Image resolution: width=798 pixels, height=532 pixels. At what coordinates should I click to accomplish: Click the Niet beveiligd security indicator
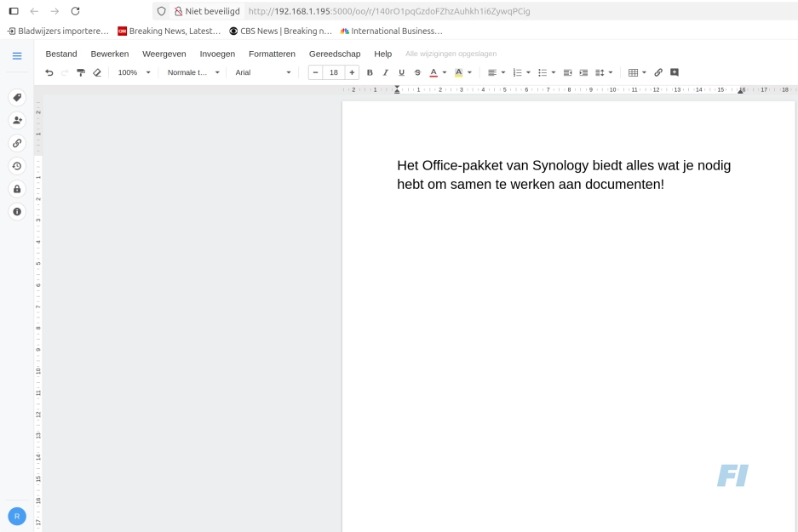click(x=207, y=11)
